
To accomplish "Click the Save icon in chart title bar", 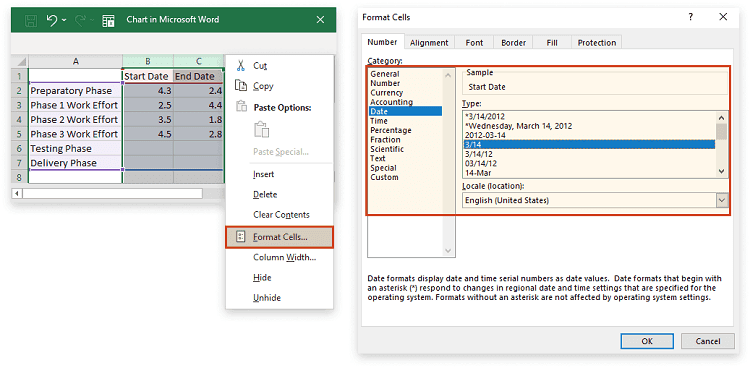I will tap(31, 20).
